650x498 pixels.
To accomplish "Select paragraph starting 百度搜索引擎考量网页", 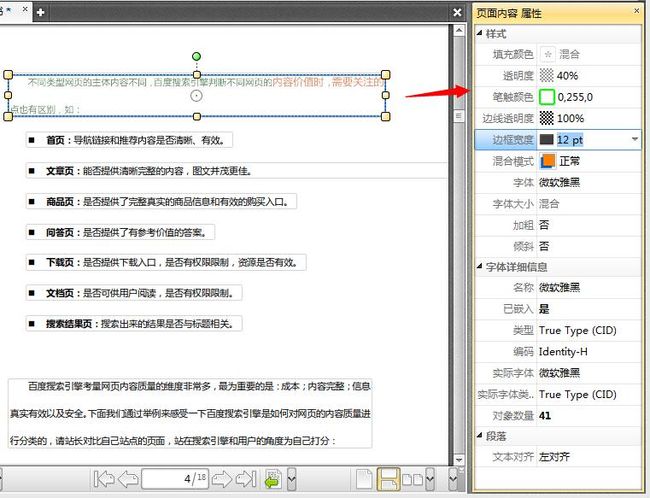I will tap(190, 413).
